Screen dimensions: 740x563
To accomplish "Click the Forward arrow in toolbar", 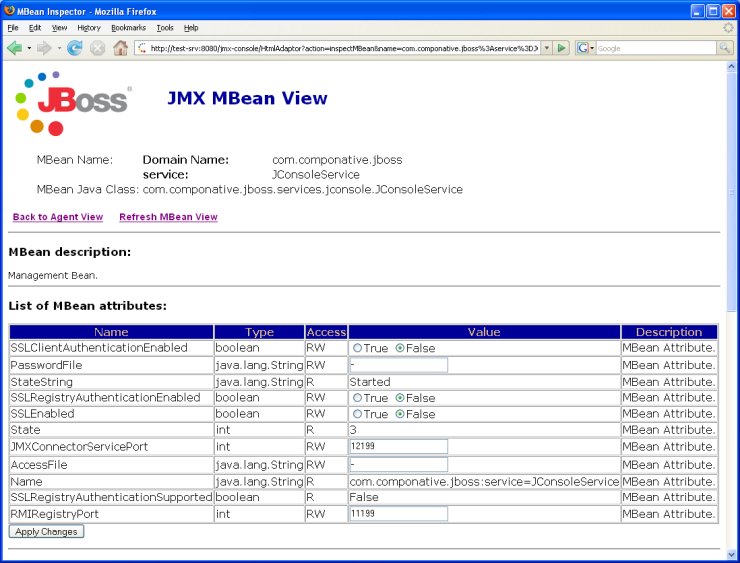I will [44, 48].
